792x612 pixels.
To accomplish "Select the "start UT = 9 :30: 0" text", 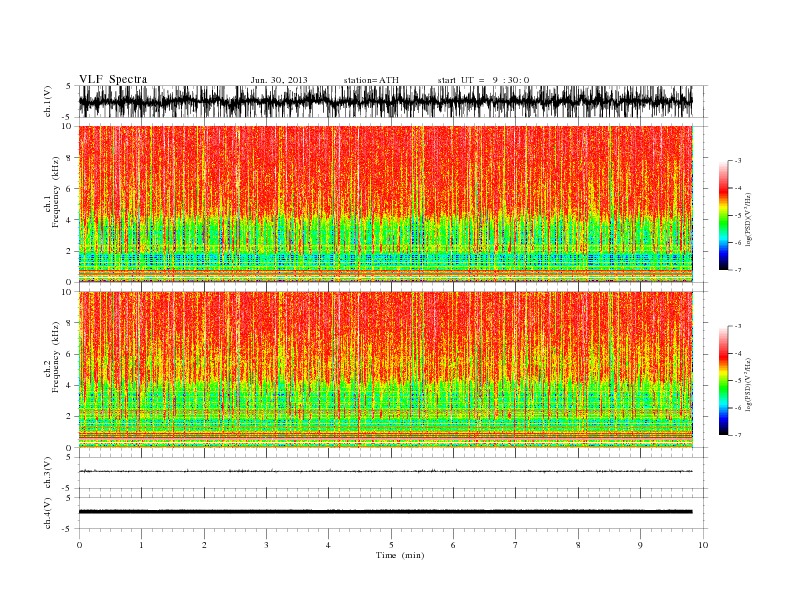I will tap(483, 80).
